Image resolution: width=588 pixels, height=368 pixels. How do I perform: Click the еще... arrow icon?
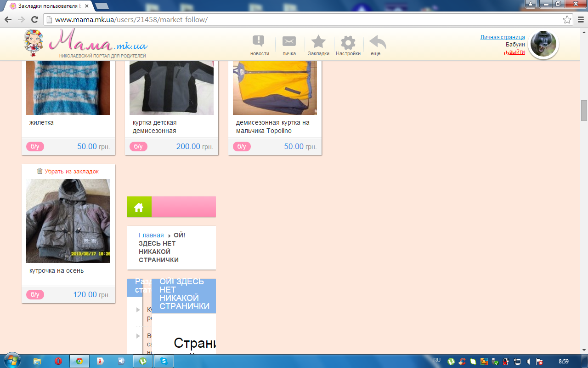(378, 43)
